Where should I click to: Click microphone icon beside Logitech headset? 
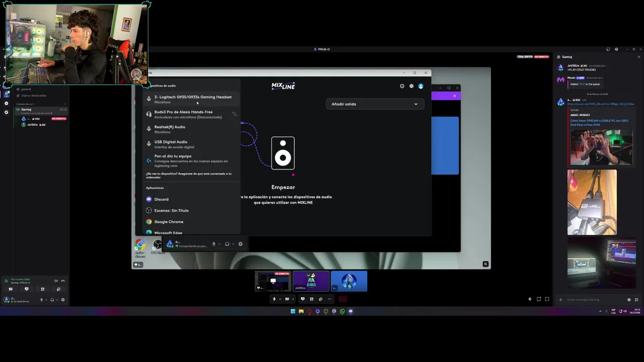[x=148, y=99]
